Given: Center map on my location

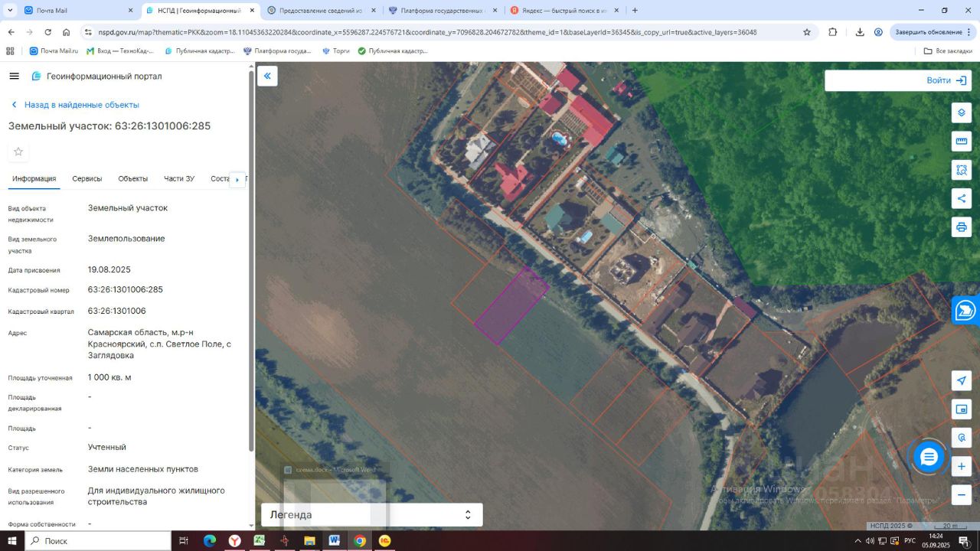Looking at the screenshot, I should tap(962, 381).
